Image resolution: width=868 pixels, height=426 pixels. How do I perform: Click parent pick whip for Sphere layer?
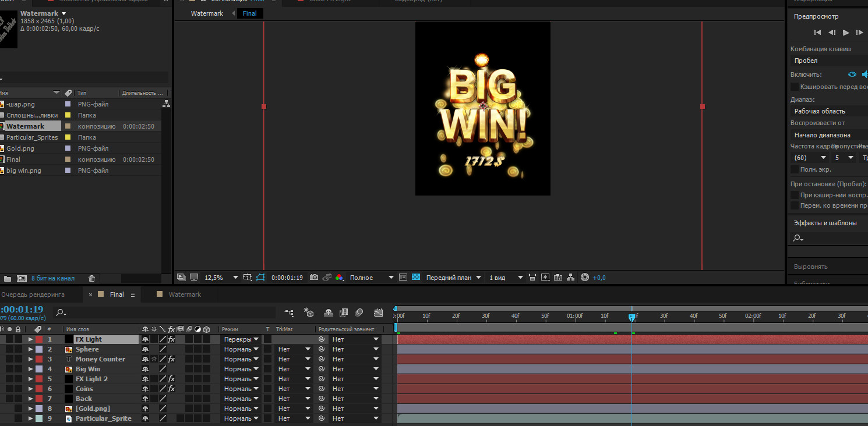321,349
